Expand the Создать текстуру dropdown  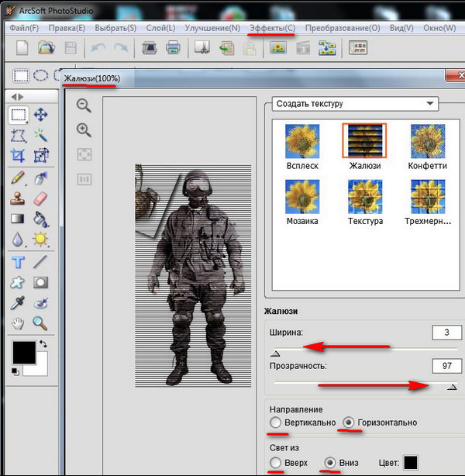pos(429,103)
